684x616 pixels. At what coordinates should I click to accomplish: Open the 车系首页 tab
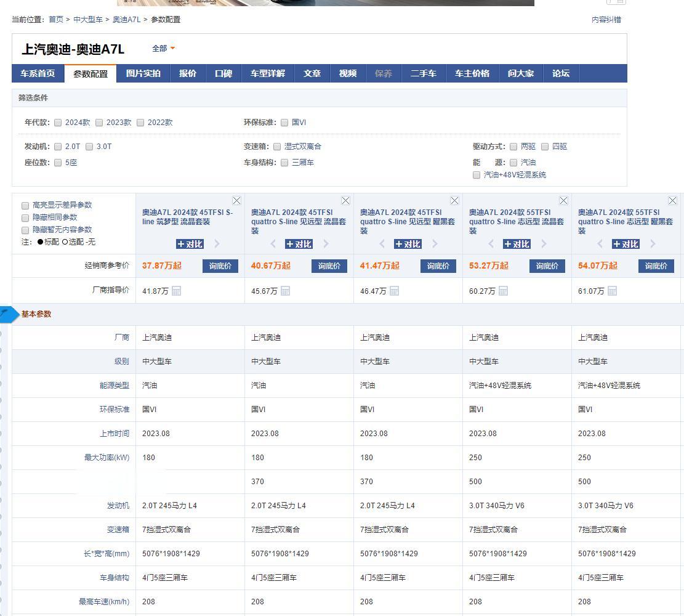point(38,73)
